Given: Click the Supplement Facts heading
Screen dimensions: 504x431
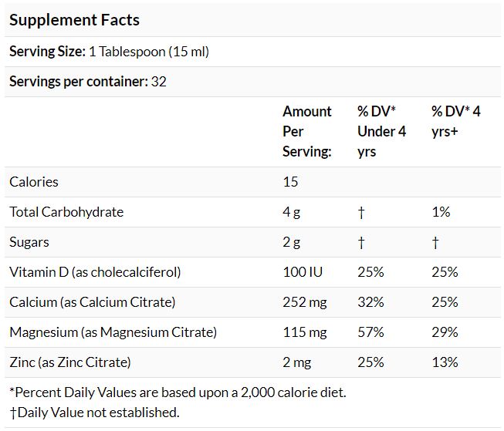Looking at the screenshot, I should click(x=74, y=19).
